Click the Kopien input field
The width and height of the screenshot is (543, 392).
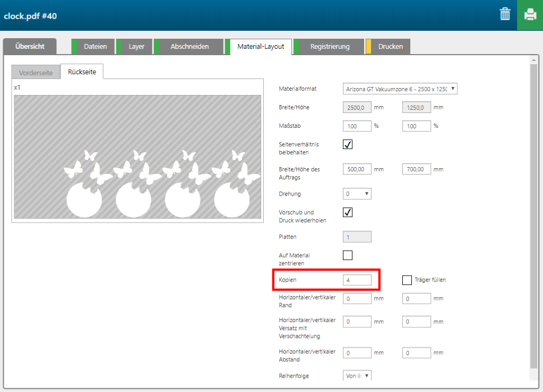coord(357,280)
